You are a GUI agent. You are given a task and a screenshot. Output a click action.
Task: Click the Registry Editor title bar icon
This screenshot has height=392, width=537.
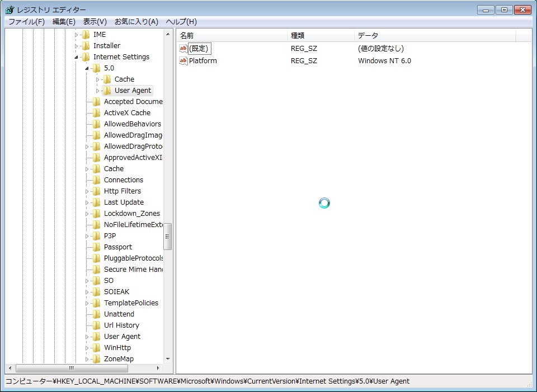[10, 10]
